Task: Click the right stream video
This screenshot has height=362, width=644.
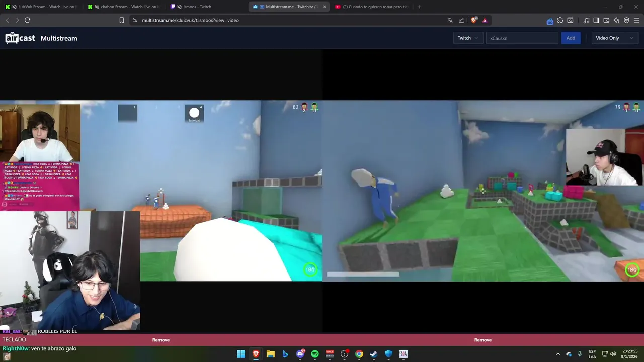Action: pos(483,191)
